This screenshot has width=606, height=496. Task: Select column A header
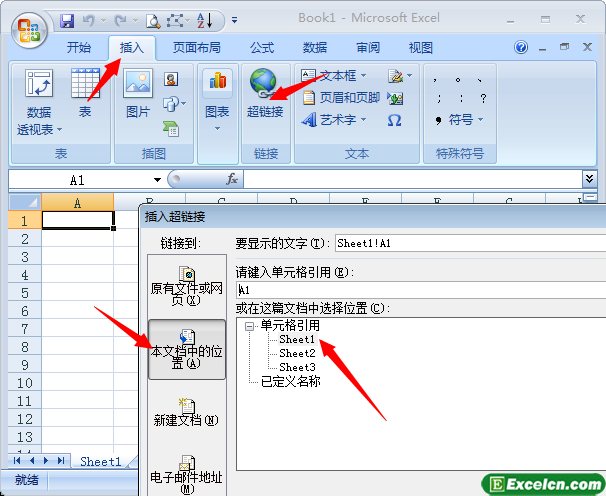(78, 203)
